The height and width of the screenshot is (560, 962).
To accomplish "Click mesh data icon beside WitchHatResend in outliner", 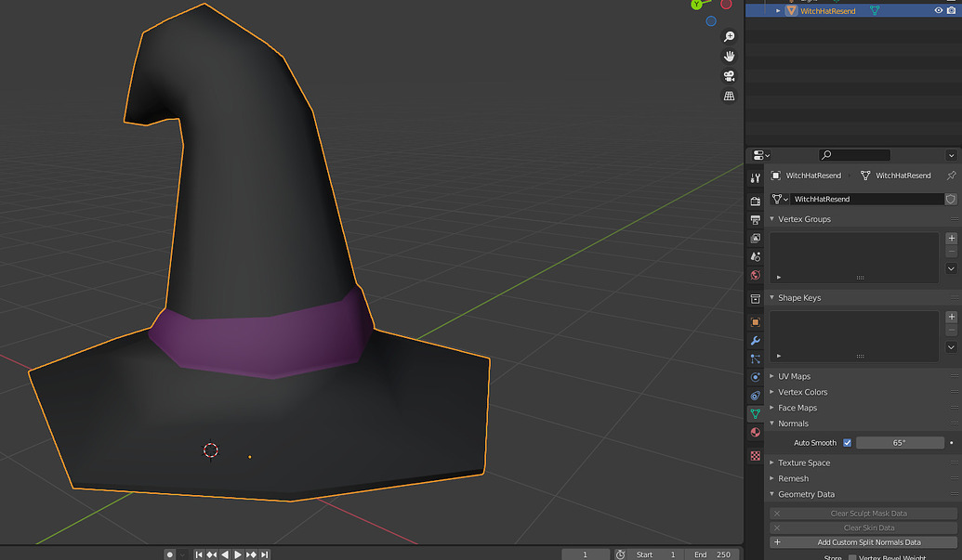I will click(x=875, y=10).
